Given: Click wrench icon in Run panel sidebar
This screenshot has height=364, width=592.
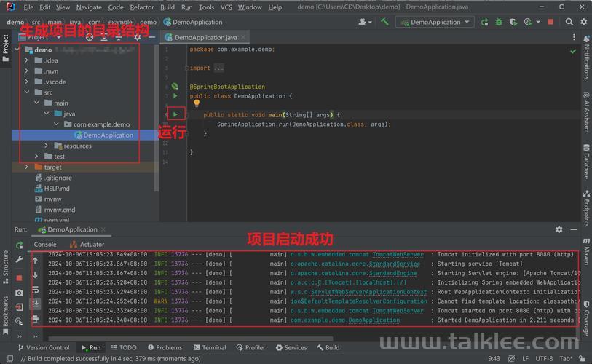Looking at the screenshot, I should [x=19, y=259].
